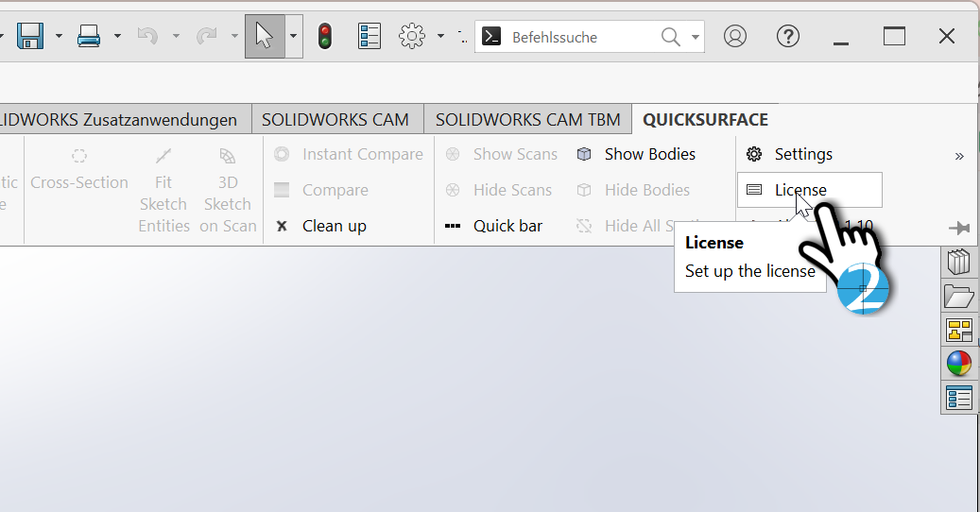980x512 pixels.
Task: Click Fit Sketch Entities tool
Action: [163, 191]
